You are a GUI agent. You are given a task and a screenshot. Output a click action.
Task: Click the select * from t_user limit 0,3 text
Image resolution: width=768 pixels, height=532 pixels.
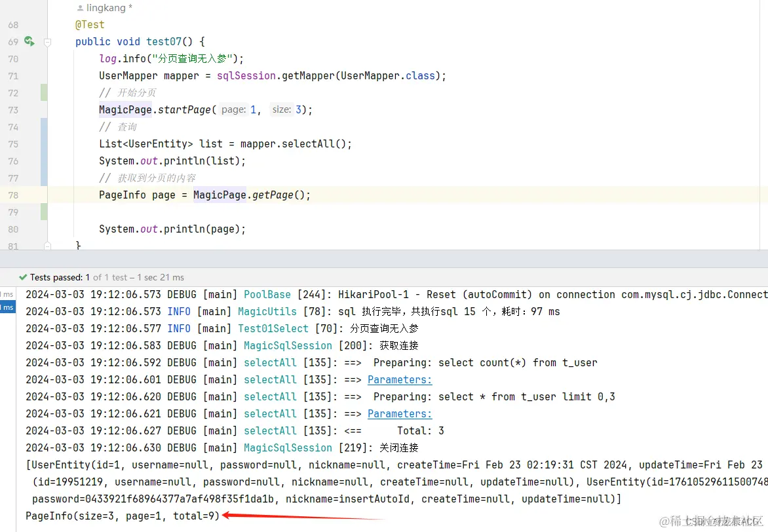(x=527, y=397)
